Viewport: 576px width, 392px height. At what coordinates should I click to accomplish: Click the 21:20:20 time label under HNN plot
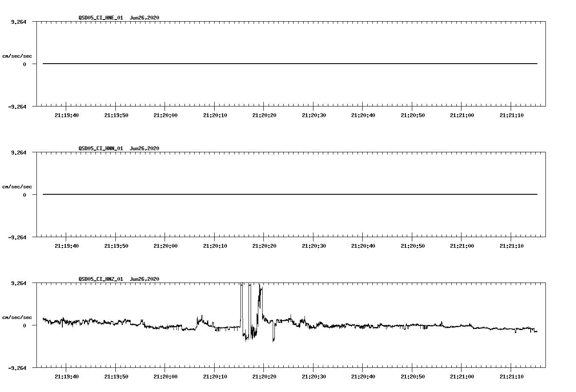[264, 246]
